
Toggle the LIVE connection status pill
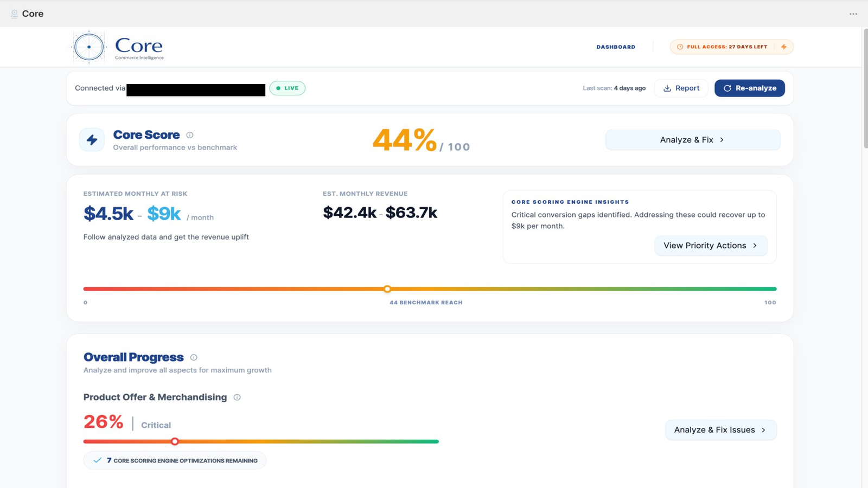[288, 88]
